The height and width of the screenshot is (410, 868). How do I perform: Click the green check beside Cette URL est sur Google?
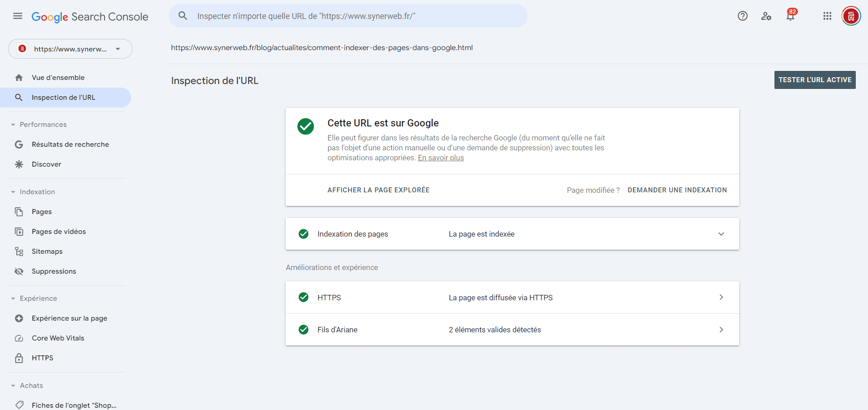[x=306, y=126]
